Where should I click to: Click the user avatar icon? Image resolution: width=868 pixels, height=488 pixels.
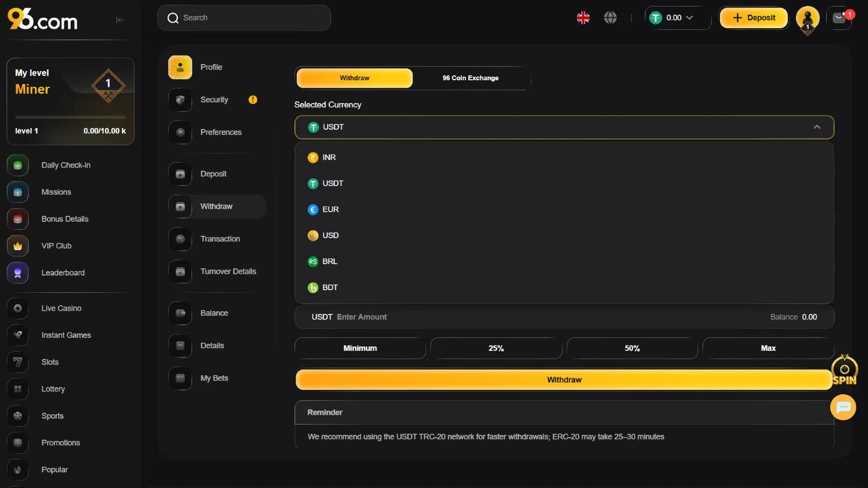click(807, 18)
